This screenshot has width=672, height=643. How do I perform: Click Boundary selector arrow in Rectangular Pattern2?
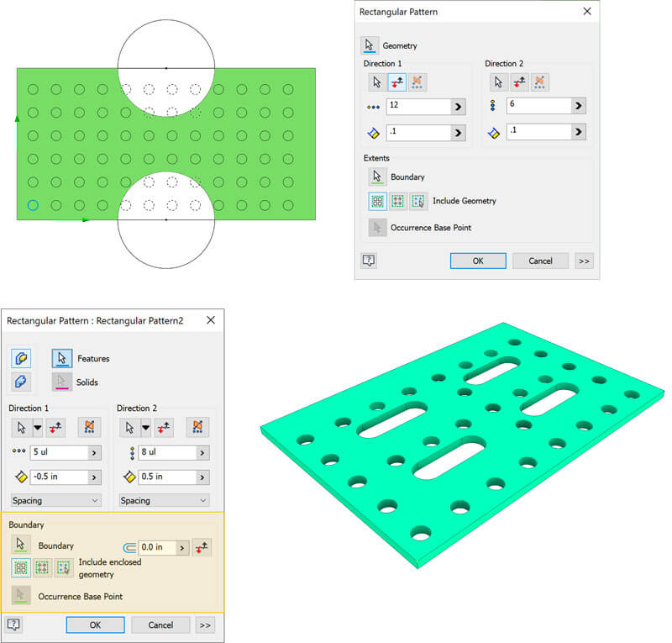point(20,545)
